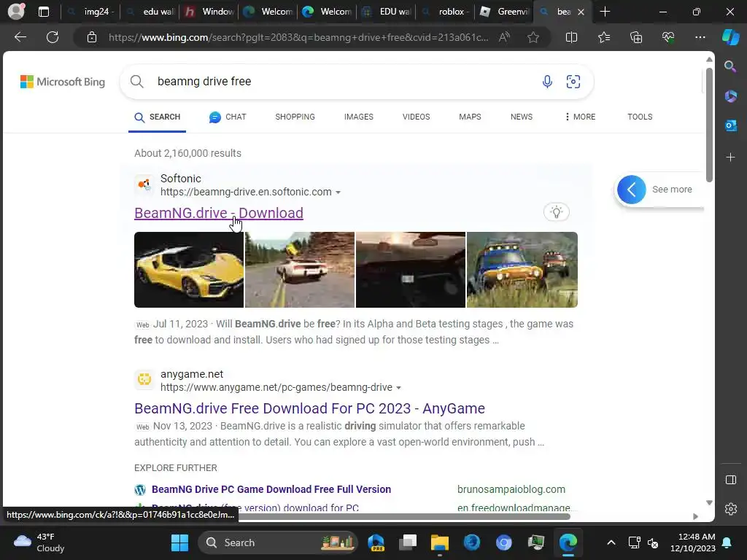The height and width of the screenshot is (560, 747).
Task: Open sidebar search icon
Action: click(730, 66)
